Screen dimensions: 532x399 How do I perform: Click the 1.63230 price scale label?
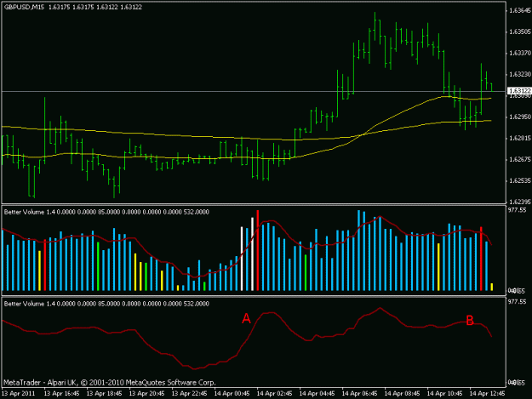tap(519, 74)
